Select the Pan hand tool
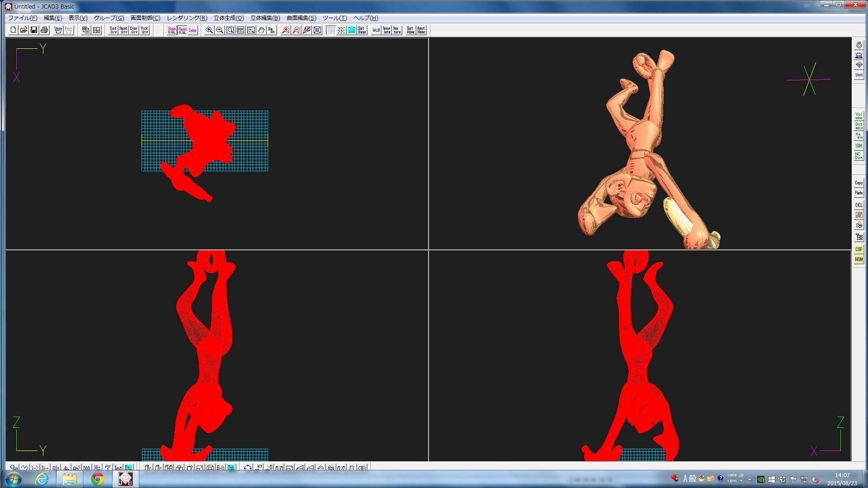 [261, 30]
